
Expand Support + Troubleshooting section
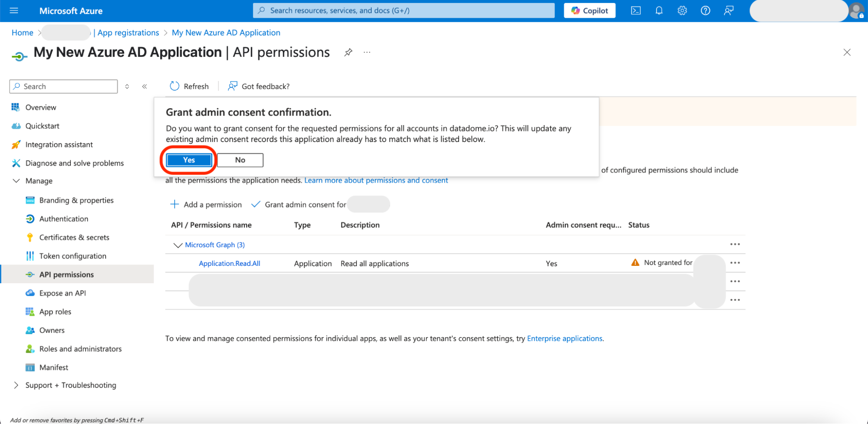coord(16,385)
